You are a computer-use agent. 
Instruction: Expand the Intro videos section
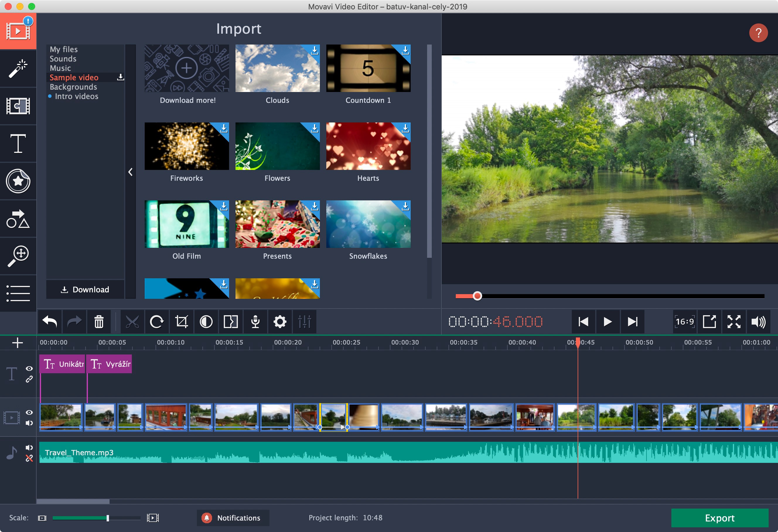pyautogui.click(x=77, y=96)
